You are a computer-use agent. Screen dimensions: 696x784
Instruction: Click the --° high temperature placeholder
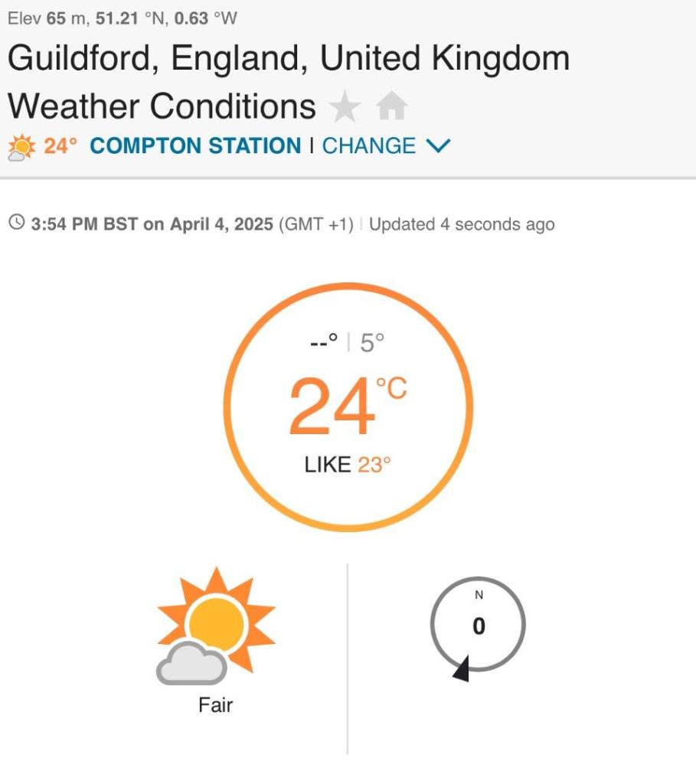coord(322,343)
